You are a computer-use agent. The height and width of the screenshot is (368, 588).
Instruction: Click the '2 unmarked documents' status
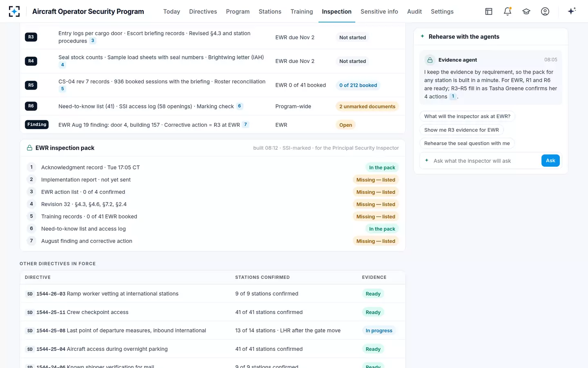(x=367, y=107)
